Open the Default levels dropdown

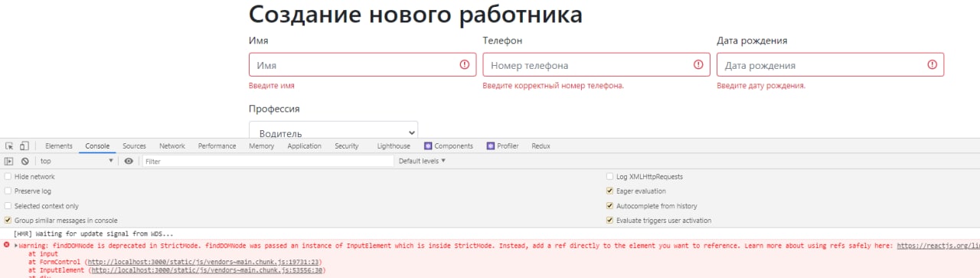(x=422, y=162)
